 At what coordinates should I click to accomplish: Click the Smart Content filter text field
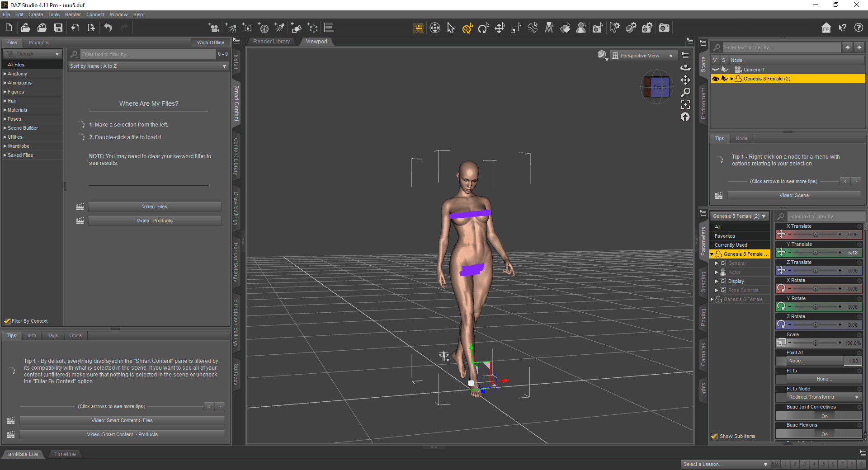tap(147, 54)
